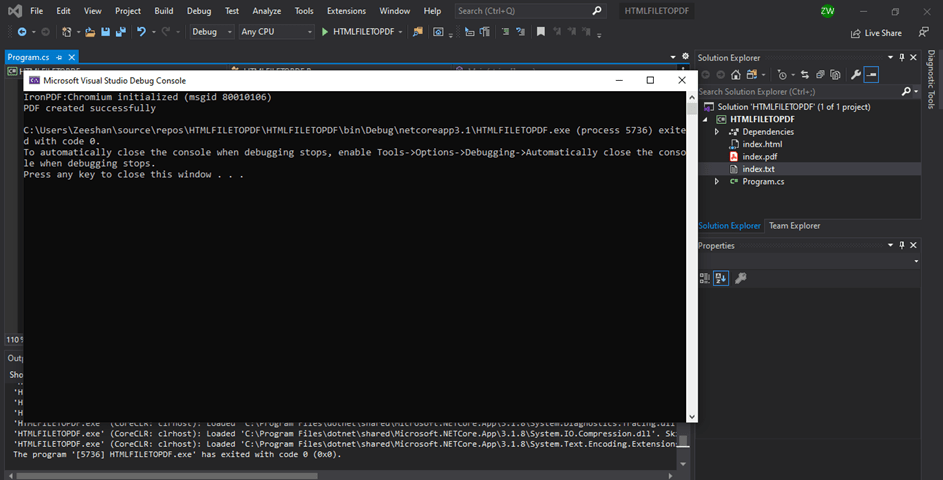Select the Solution 'HTMLFILETOPDF' root node
Screen dimensions: 943x480
tap(793, 106)
